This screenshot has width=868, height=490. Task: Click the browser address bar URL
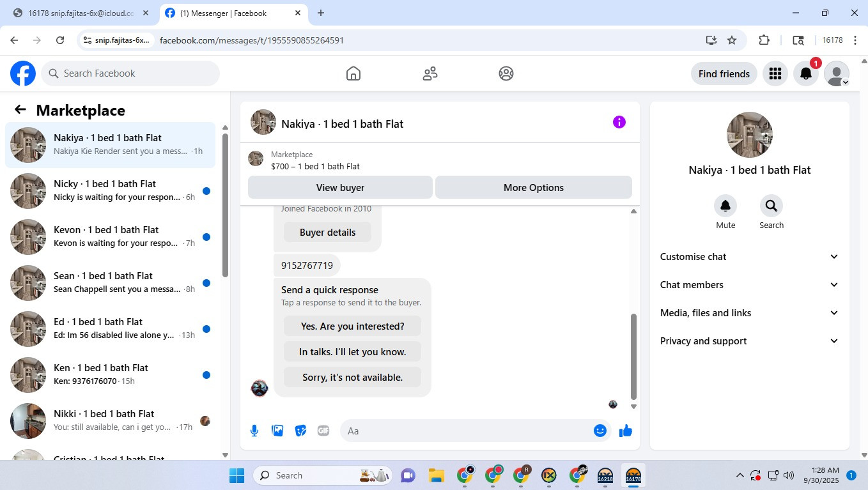tap(252, 40)
